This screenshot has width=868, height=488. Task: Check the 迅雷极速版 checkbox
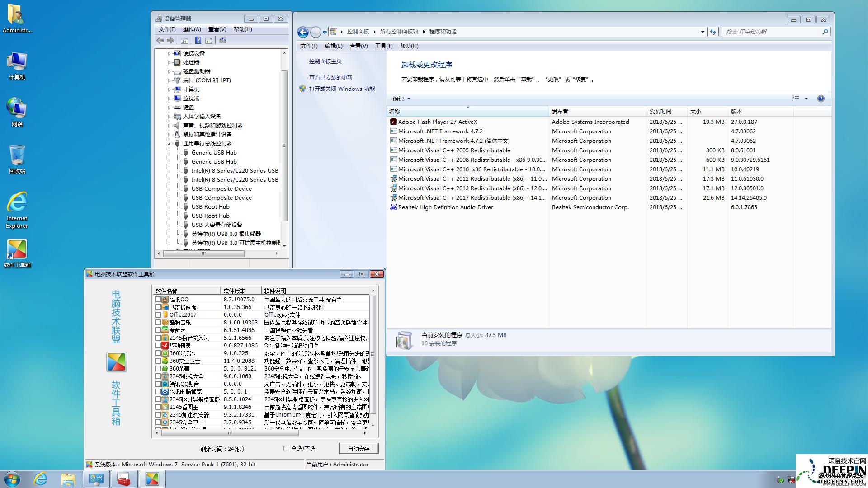pos(158,307)
